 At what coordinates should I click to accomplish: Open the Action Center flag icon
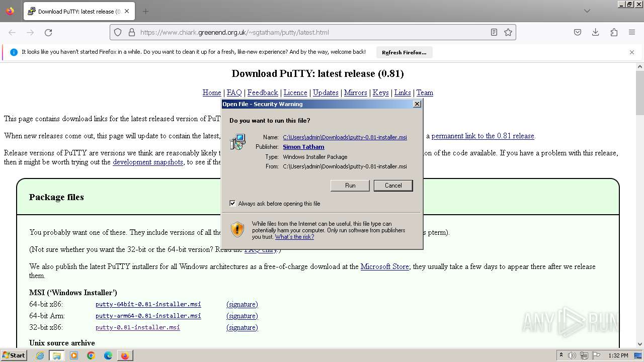pos(596,355)
